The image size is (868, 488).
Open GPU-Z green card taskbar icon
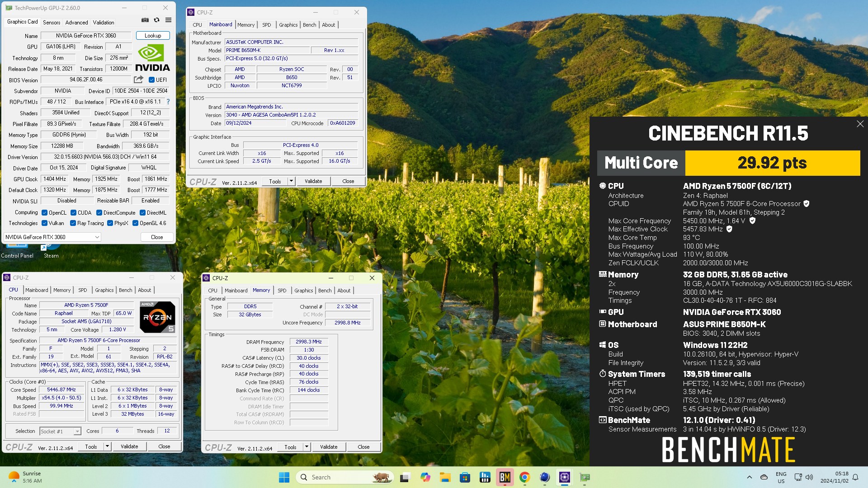point(585,477)
